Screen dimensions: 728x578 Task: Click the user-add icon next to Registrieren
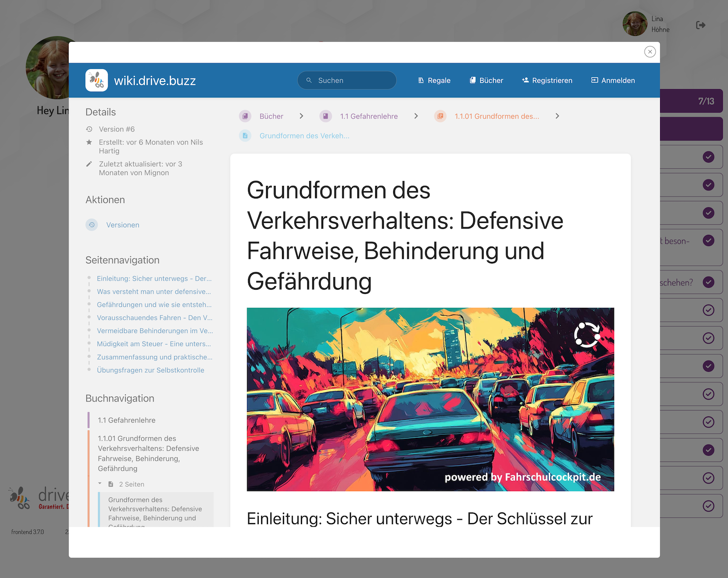pos(525,80)
